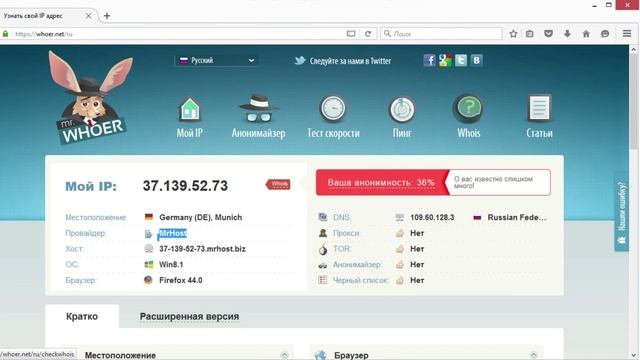Image resolution: width=640 pixels, height=360 pixels.
Task: Click the Win8.1 OS value
Action: [171, 264]
